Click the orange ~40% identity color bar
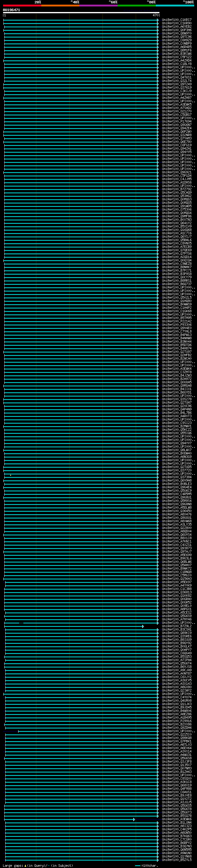The width and height of the screenshot is (197, 868). (x=60, y=6)
